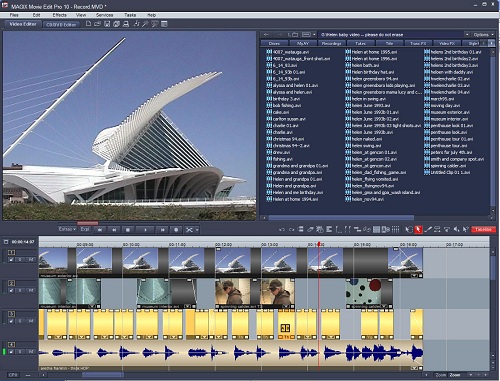Mute track 2 with its M button
The width and height of the screenshot is (500, 381).
[31, 290]
